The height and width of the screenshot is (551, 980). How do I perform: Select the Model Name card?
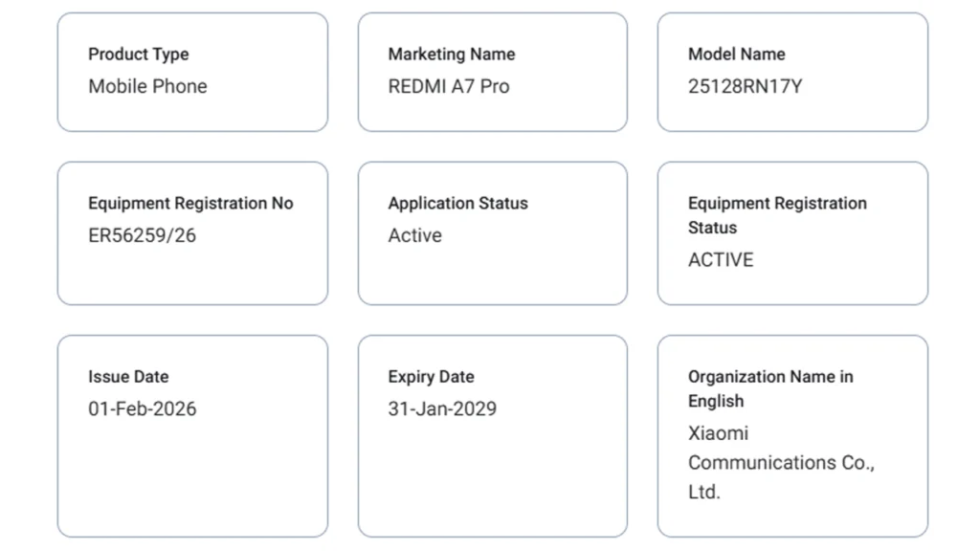point(792,72)
